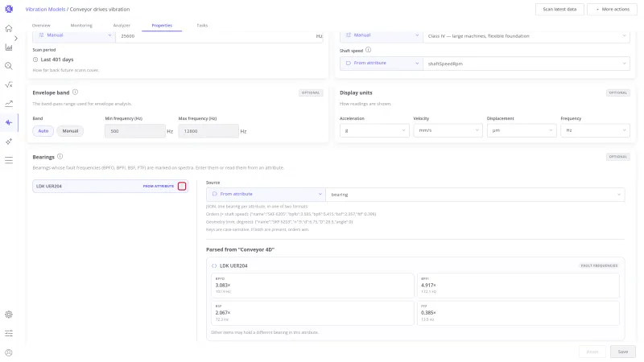Switch to the Properties tab
The height and width of the screenshot is (362, 644).
tap(162, 26)
